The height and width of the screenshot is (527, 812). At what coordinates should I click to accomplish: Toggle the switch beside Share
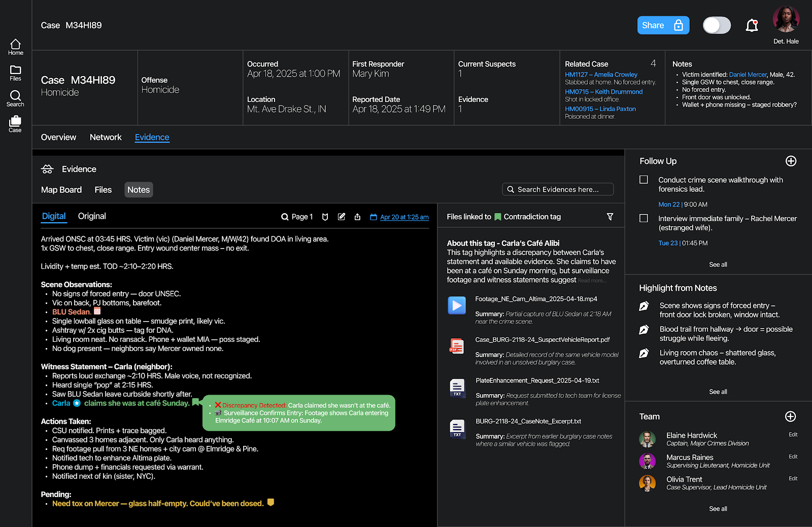pos(717,25)
